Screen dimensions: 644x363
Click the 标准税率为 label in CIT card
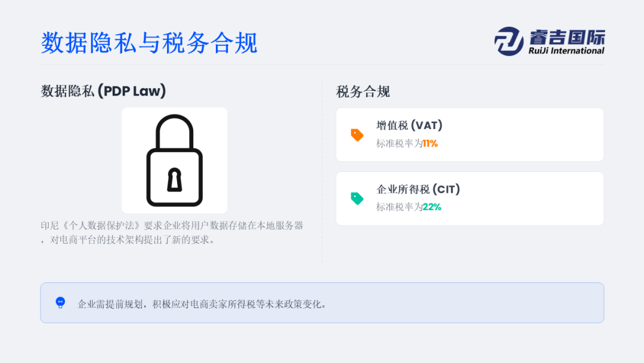399,207
